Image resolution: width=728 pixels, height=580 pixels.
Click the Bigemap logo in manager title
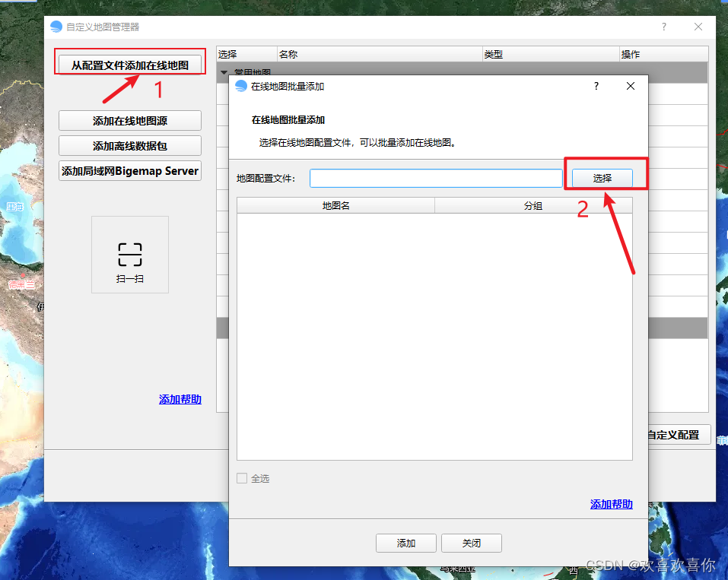pos(56,27)
